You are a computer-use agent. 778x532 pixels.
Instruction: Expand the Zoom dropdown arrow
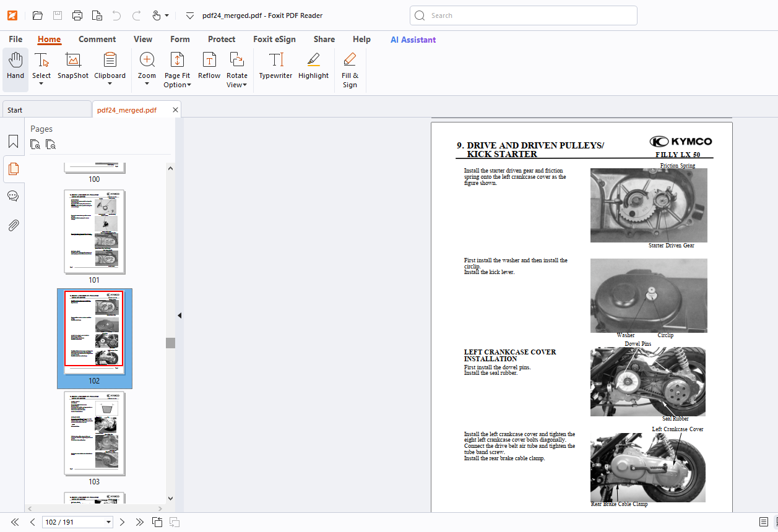[x=147, y=84]
